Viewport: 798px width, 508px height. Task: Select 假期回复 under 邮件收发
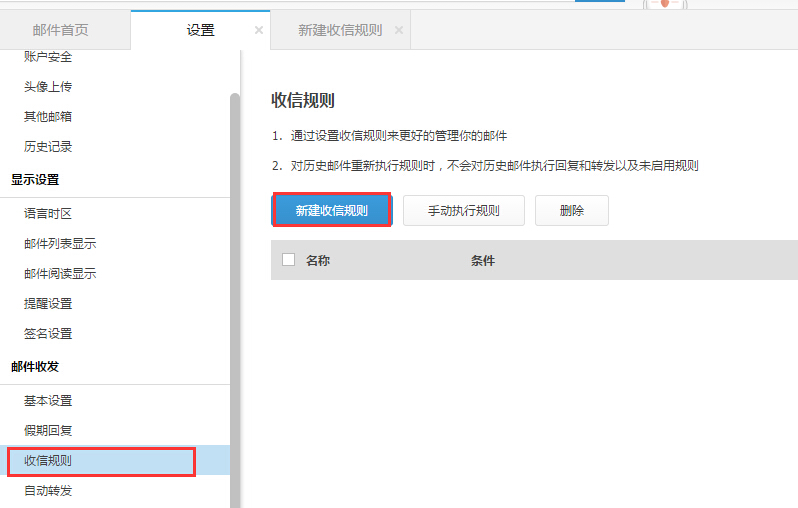(x=48, y=431)
